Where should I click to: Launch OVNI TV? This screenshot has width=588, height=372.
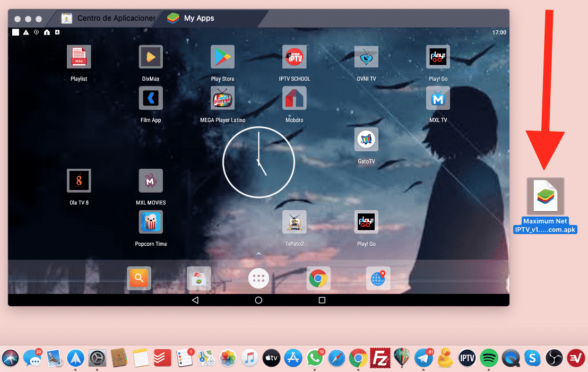click(366, 57)
